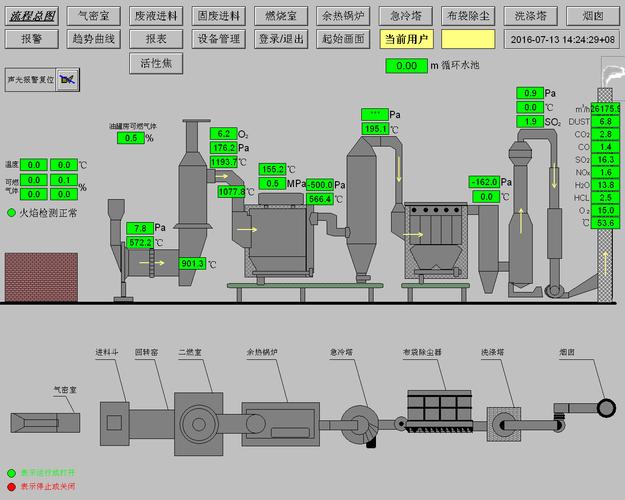Click the 进料斗 plan-view graphic

pos(114,423)
